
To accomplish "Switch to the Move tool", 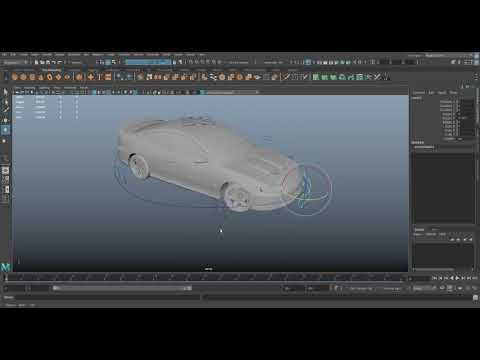I will (x=5, y=120).
